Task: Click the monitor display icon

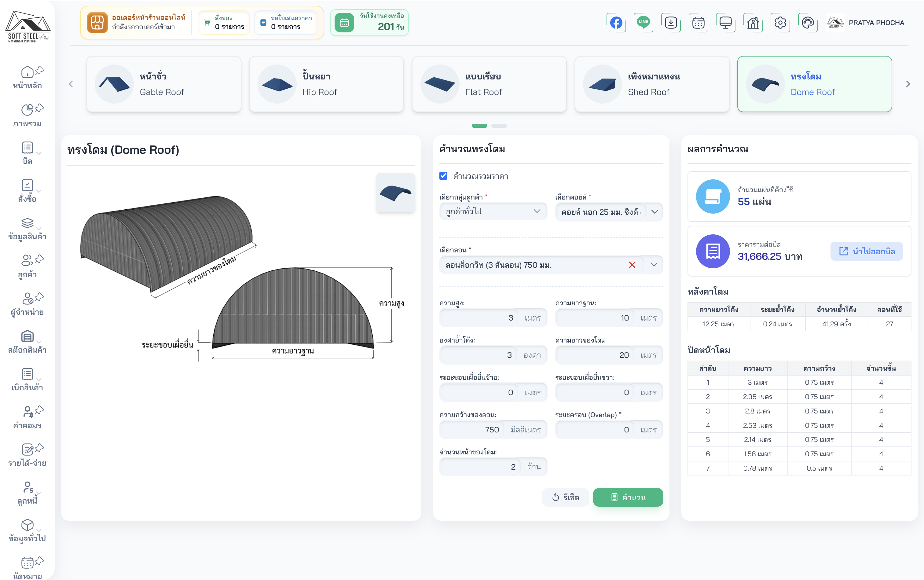Action: (x=725, y=23)
